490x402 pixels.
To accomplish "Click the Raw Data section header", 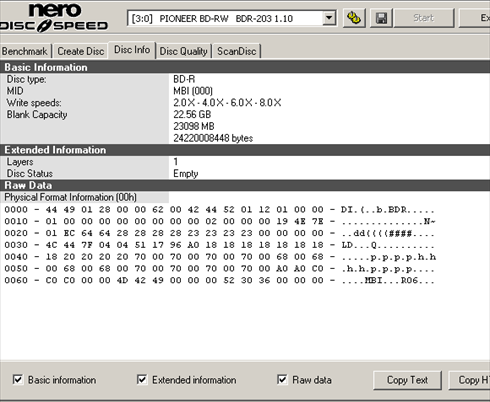I will tap(245, 185).
